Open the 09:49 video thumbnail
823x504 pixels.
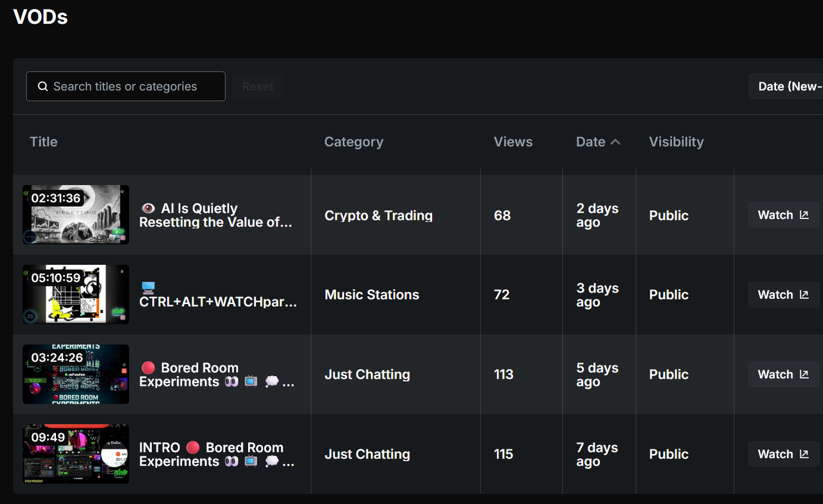(x=76, y=454)
